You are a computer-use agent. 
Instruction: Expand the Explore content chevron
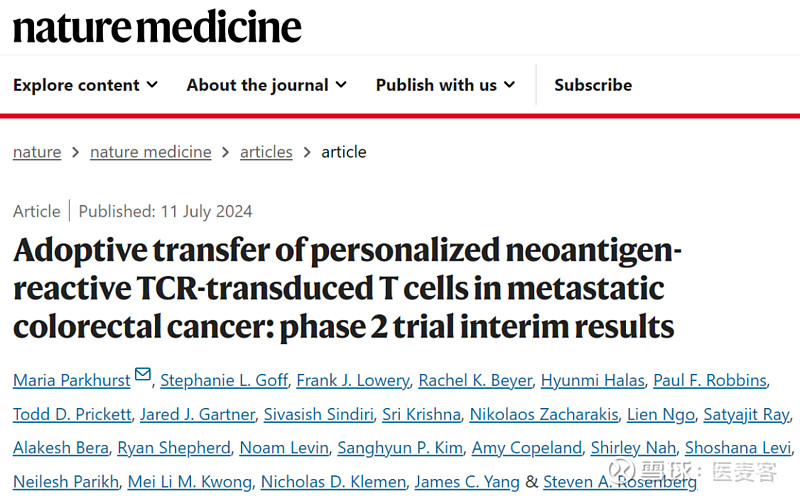152,85
